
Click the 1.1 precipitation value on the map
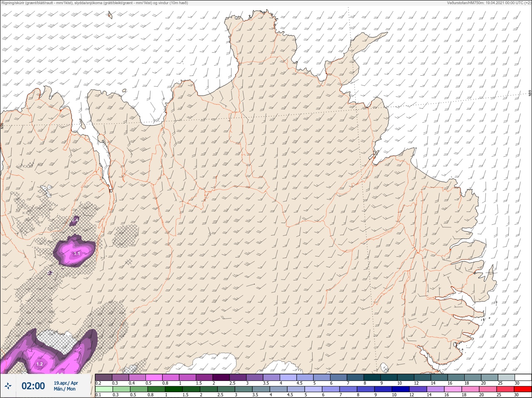pyautogui.click(x=76, y=253)
